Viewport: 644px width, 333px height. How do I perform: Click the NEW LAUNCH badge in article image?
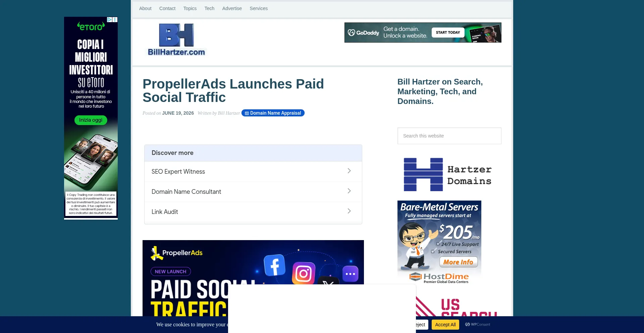point(171,272)
